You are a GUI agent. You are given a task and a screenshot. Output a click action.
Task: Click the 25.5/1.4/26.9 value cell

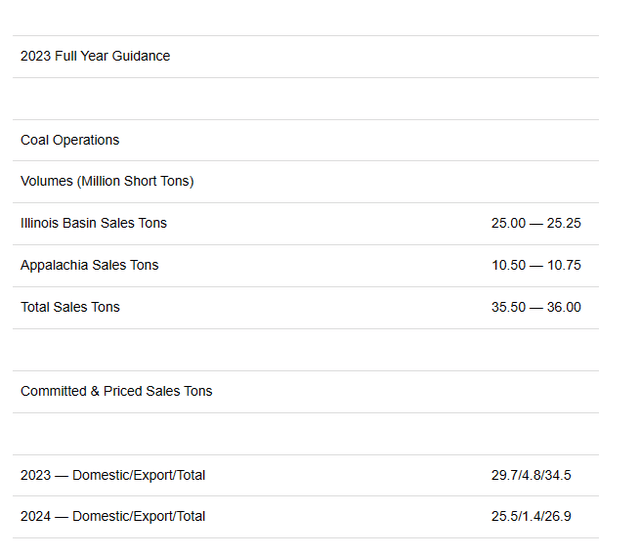[532, 516]
